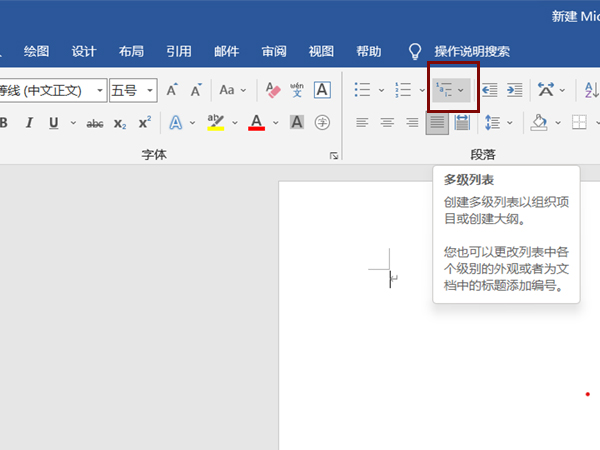
Task: Click the multilevel list button
Action: point(445,90)
